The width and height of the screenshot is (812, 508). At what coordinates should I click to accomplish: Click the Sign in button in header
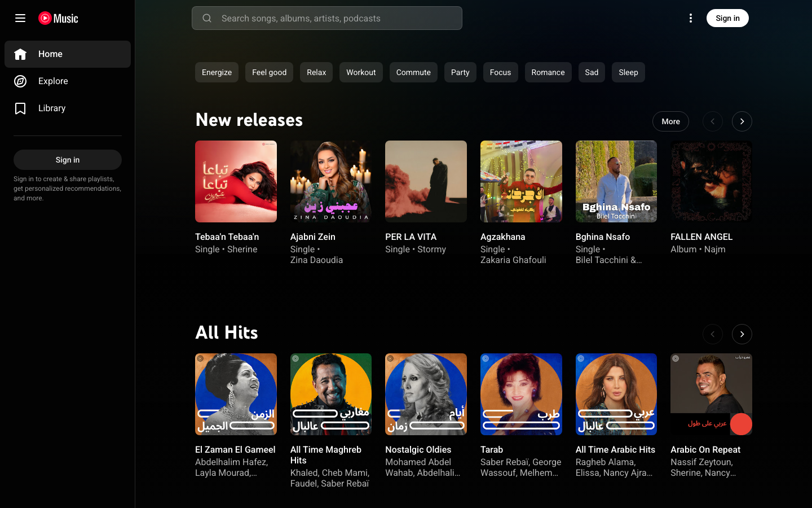(727, 18)
